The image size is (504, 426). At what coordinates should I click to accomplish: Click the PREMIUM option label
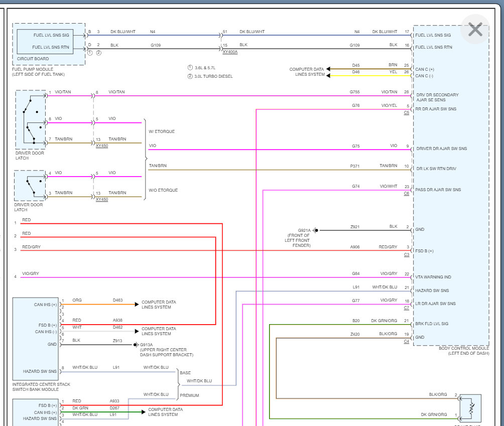[x=189, y=395]
